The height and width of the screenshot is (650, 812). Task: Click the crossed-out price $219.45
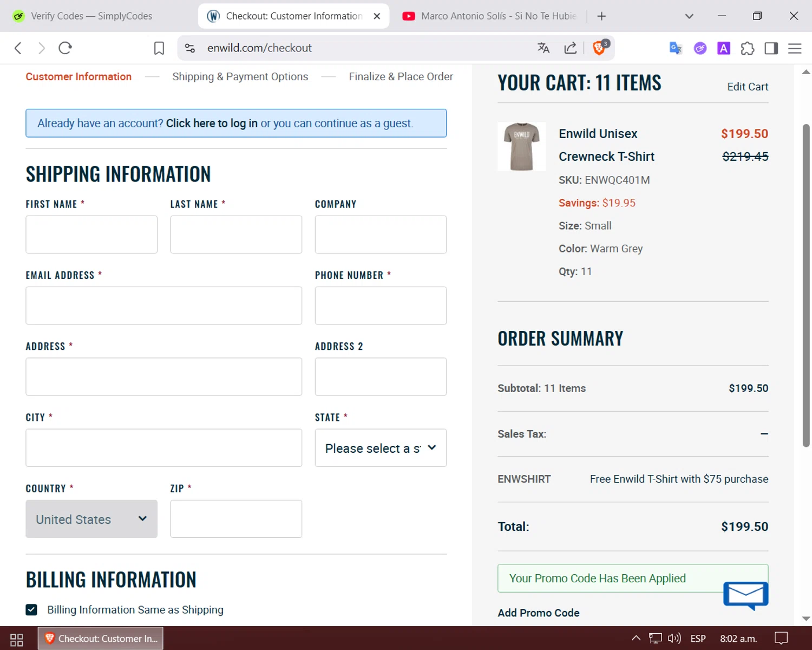click(745, 157)
